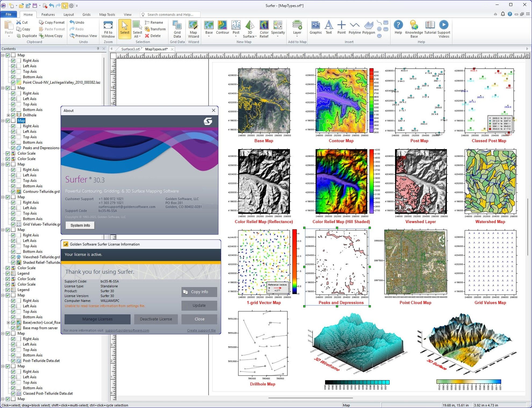Uncheck the Drillhole layer visibility

13,115
